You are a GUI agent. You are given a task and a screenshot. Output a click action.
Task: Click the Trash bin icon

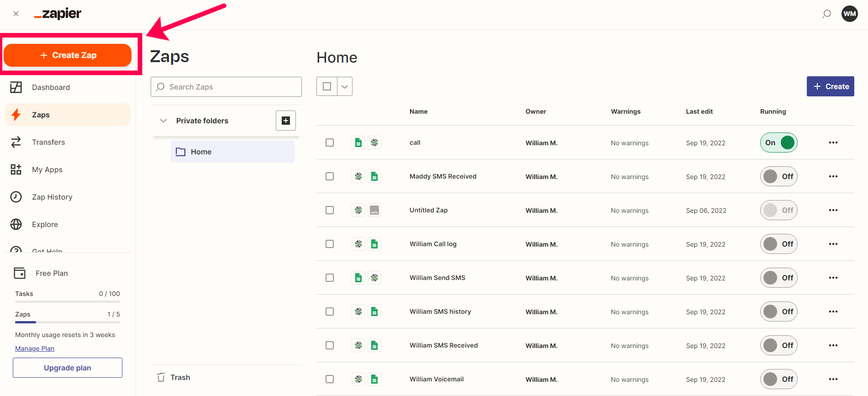point(161,377)
